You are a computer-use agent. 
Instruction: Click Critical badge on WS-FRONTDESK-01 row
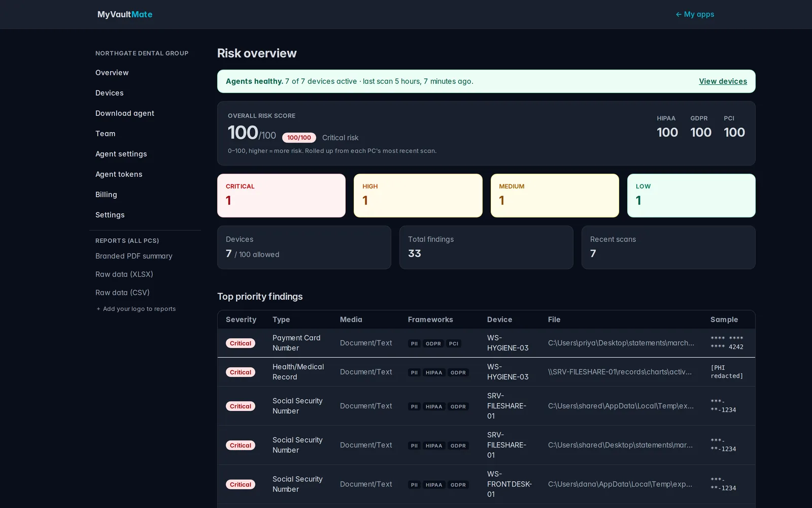click(x=241, y=485)
